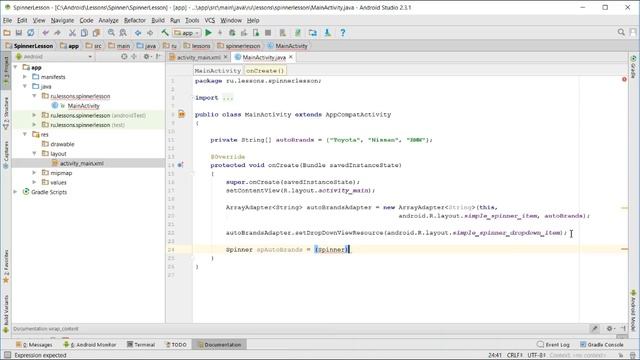This screenshot has width=640, height=360.
Task: Click MainActivity in navigation breadcrumb
Action: click(x=288, y=46)
